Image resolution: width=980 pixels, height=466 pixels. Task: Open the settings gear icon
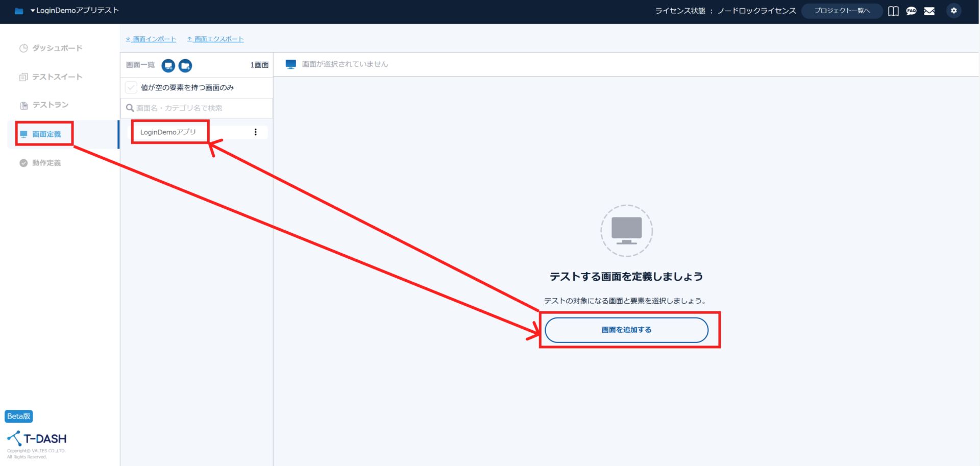click(x=953, y=11)
